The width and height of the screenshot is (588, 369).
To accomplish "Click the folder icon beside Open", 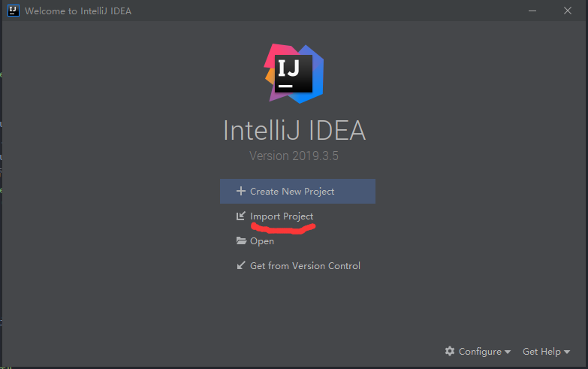I will click(x=241, y=241).
